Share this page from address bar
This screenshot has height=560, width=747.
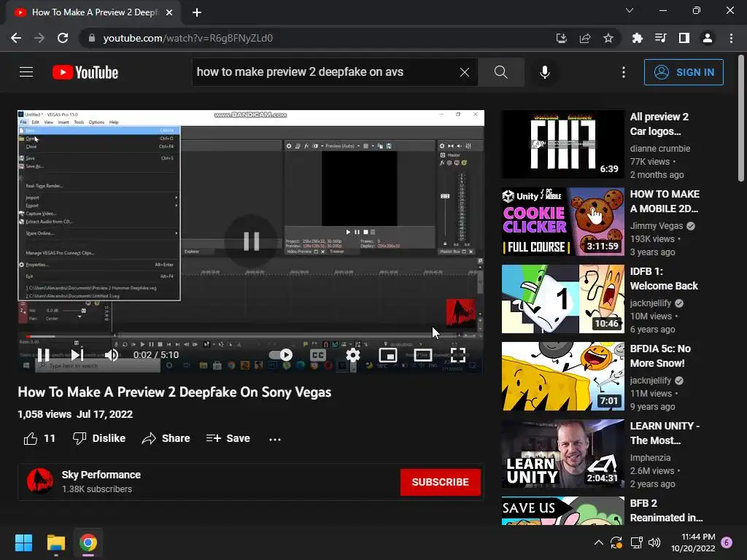pos(585,38)
